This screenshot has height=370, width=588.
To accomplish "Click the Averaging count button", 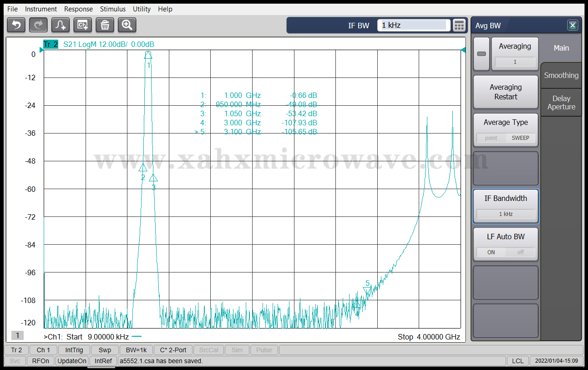I will pos(515,54).
